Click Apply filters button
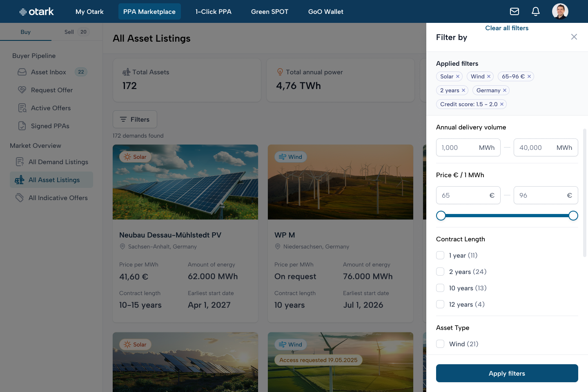The width and height of the screenshot is (588, 392). click(x=507, y=373)
